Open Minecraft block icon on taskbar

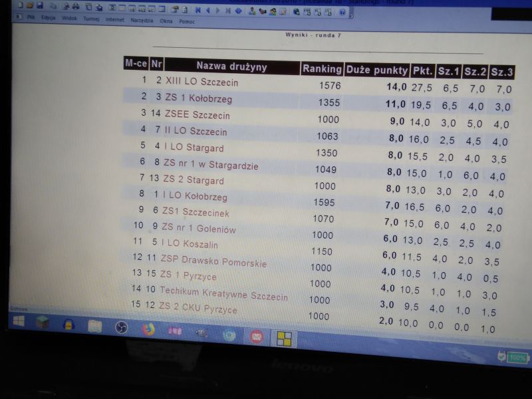click(43, 323)
